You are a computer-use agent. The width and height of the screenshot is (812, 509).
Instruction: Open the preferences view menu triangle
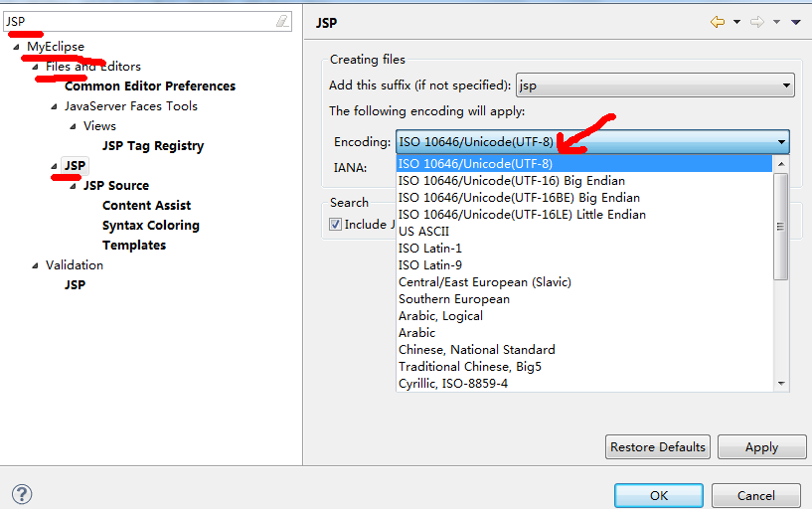(795, 22)
